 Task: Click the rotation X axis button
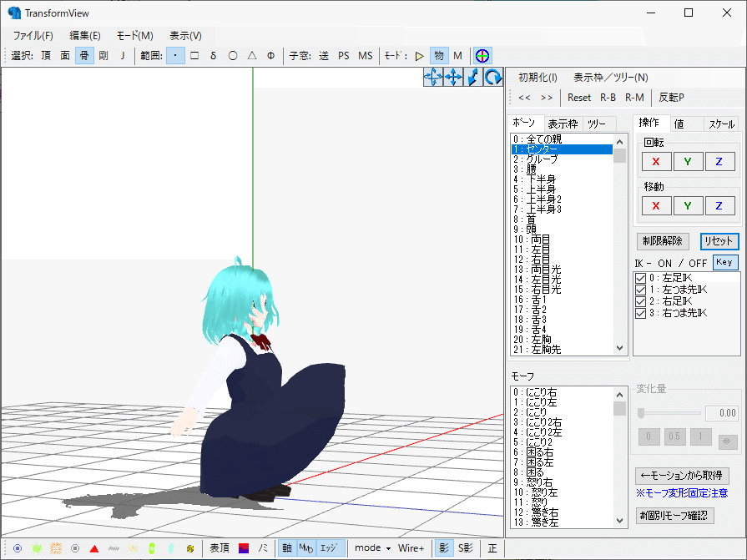[656, 161]
